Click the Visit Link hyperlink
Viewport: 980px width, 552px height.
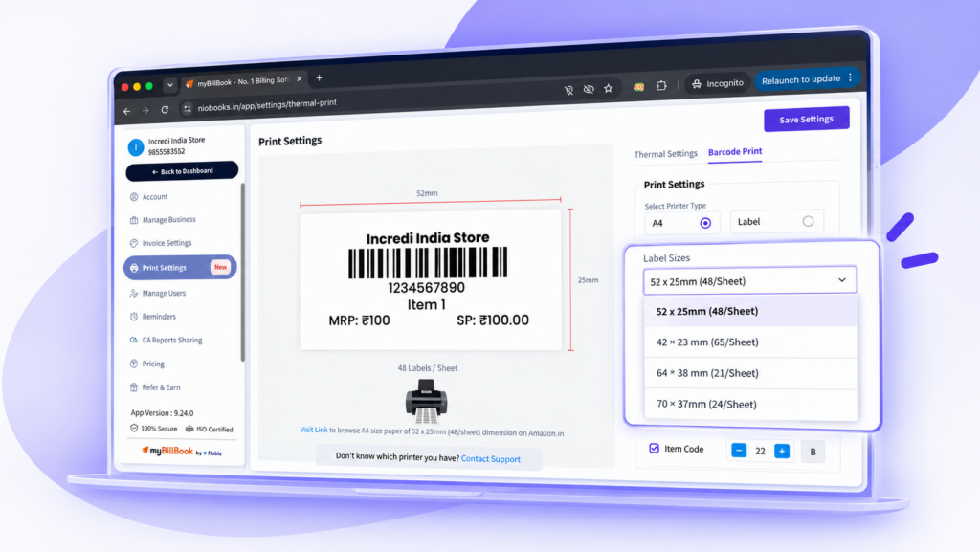click(x=314, y=430)
